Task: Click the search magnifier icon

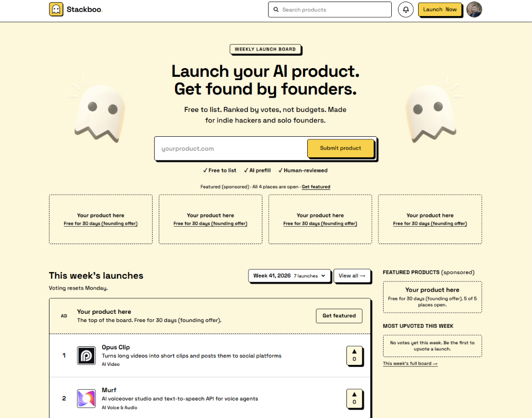Action: click(x=276, y=9)
